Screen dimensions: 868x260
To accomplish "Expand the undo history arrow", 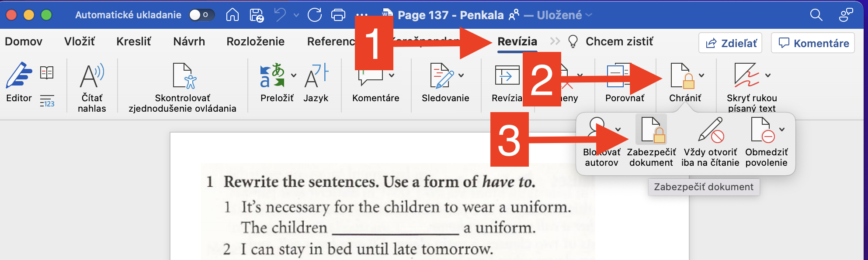I will (x=296, y=15).
